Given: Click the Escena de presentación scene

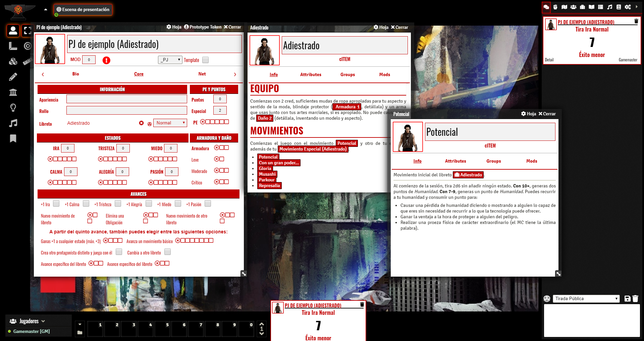Looking at the screenshot, I should coord(83,9).
